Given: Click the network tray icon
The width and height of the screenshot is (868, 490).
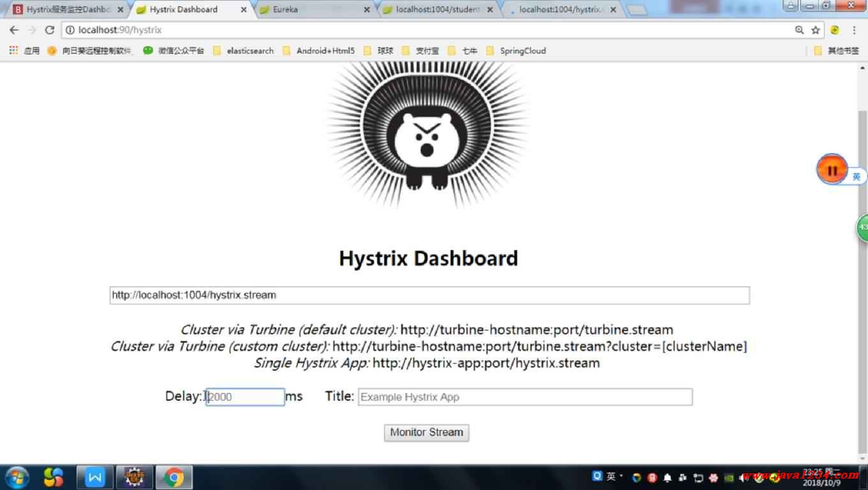Looking at the screenshot, I should click(x=698, y=477).
